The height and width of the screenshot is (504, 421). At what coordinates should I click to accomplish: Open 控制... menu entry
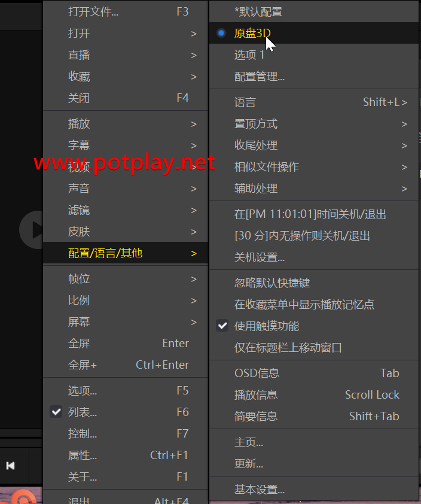126,433
